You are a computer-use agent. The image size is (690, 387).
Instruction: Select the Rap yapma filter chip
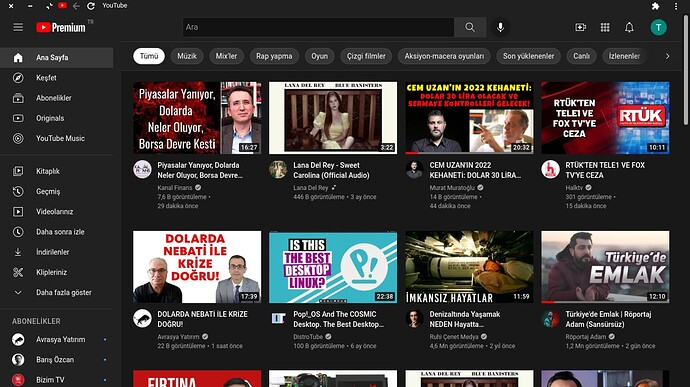274,56
